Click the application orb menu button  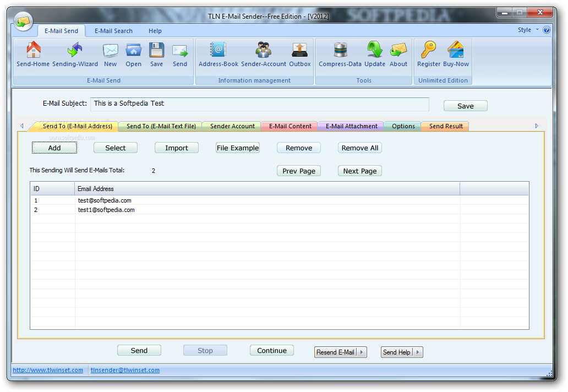point(23,21)
